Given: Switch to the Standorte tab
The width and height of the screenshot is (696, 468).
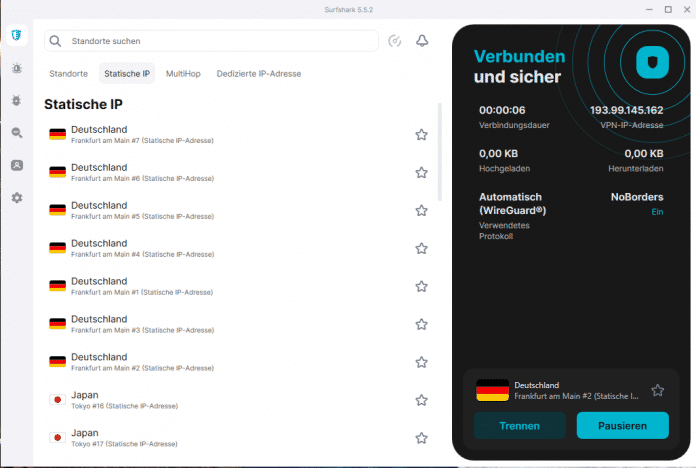Looking at the screenshot, I should [x=68, y=74].
